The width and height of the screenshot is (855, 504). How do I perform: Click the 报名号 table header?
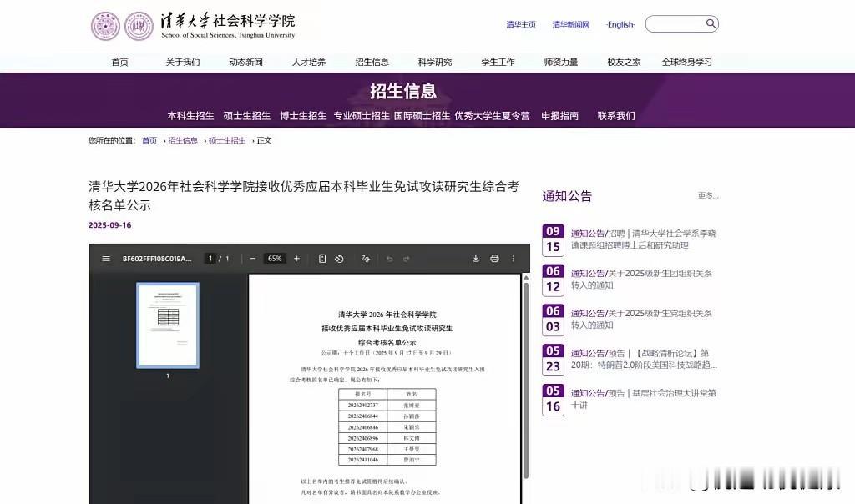click(362, 394)
